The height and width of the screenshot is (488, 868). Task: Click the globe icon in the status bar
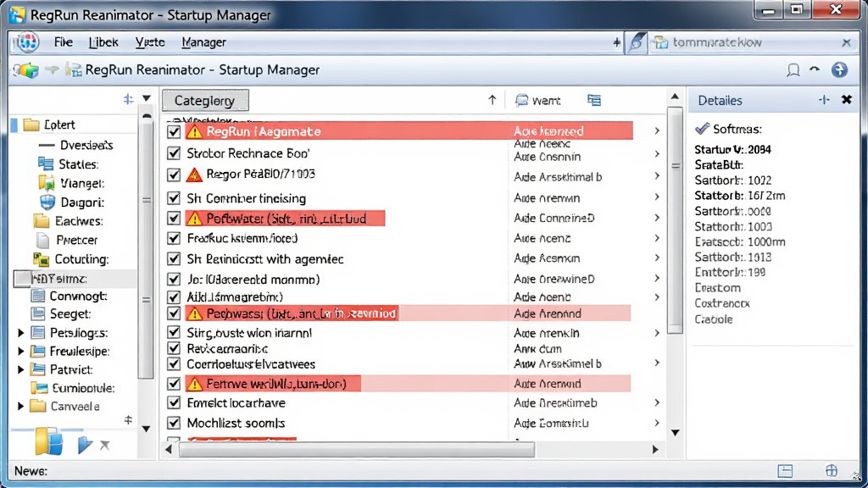[x=832, y=471]
